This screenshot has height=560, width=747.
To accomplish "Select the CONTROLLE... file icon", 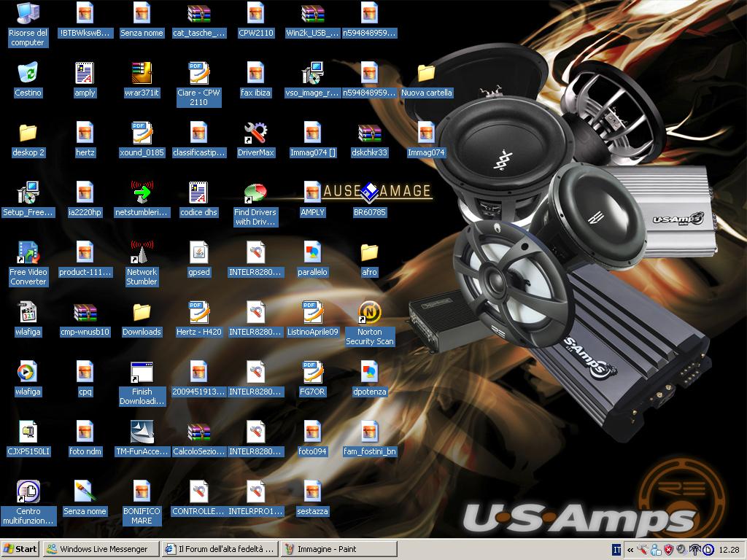I will coord(198,498).
